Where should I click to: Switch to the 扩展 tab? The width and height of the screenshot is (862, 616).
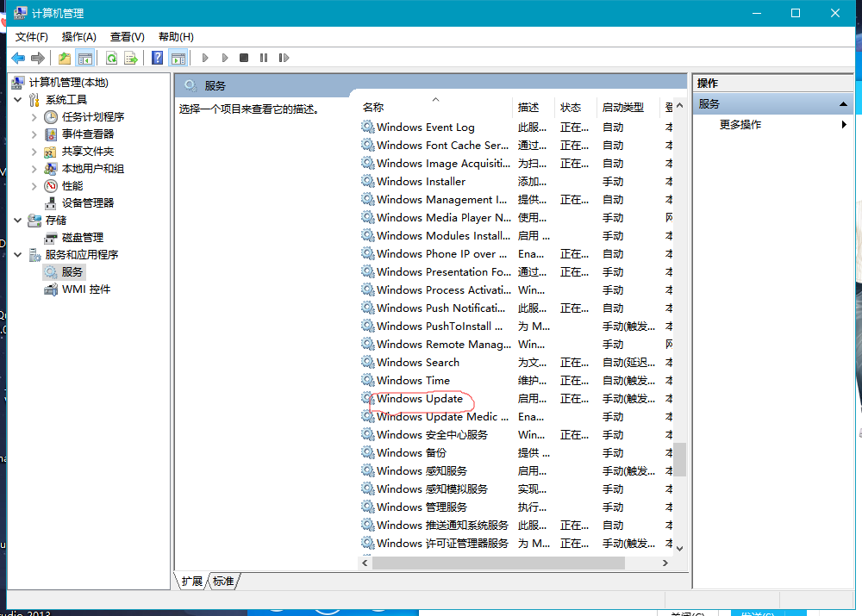[192, 581]
